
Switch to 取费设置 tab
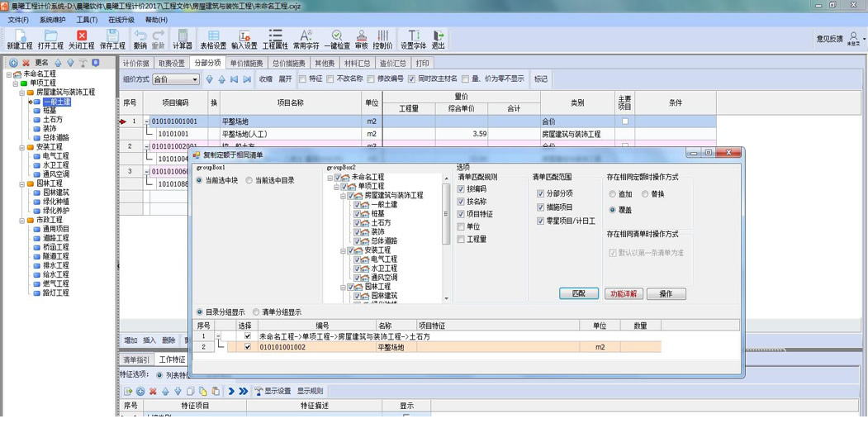point(172,63)
